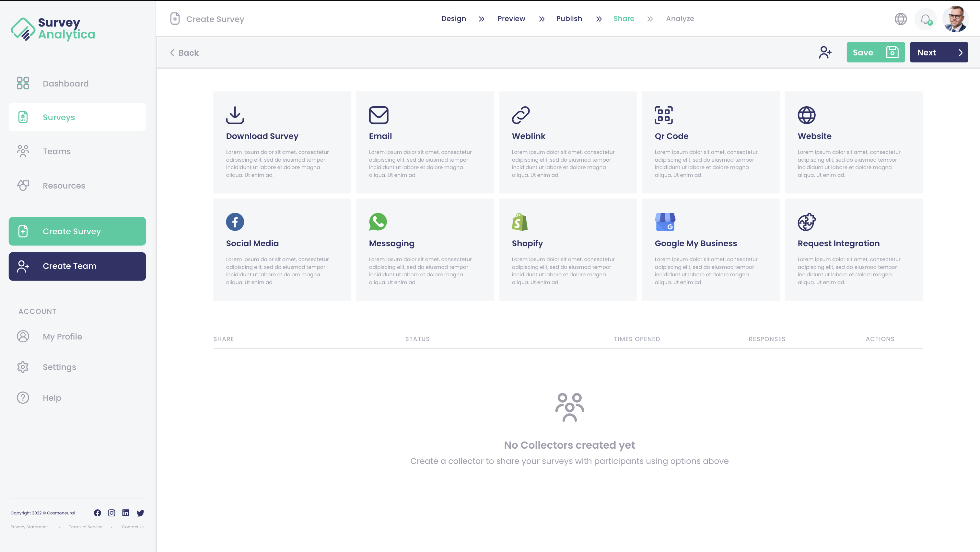Image resolution: width=980 pixels, height=552 pixels.
Task: Click the Next button
Action: click(939, 52)
